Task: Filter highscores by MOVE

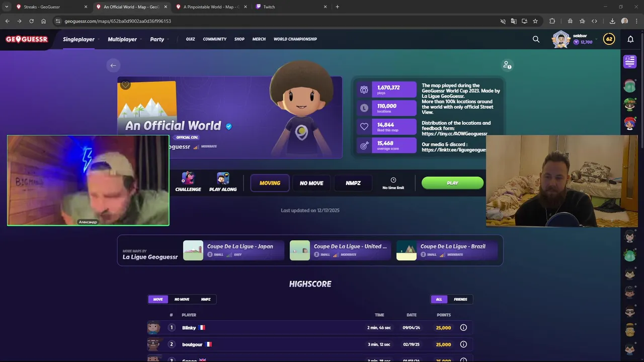Action: (x=158, y=299)
